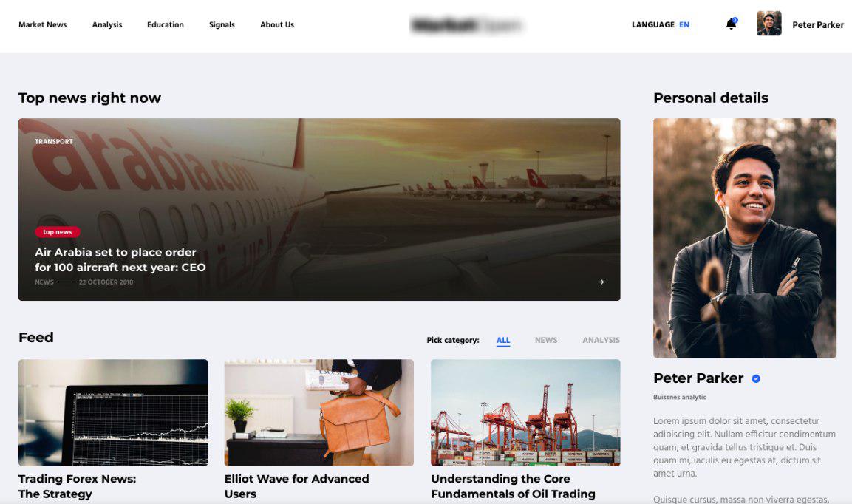
Task: Click the TRANSPORT tag on the top story
Action: (x=54, y=141)
